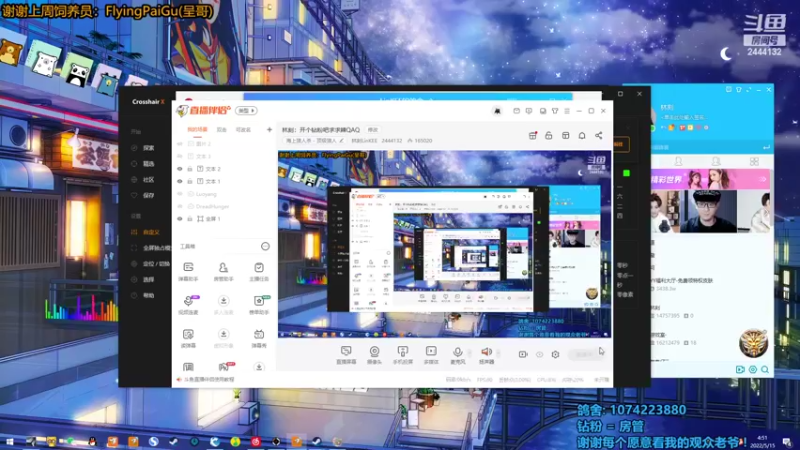Expand microphone volume arrow
This screenshot has width=800, height=450.
pyautogui.click(x=469, y=352)
